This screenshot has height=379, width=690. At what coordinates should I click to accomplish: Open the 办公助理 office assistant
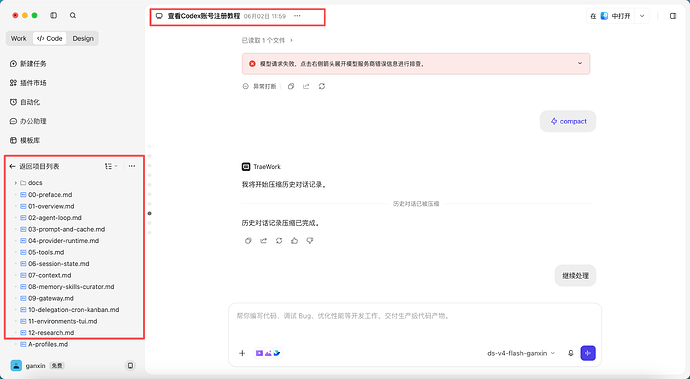click(28, 121)
